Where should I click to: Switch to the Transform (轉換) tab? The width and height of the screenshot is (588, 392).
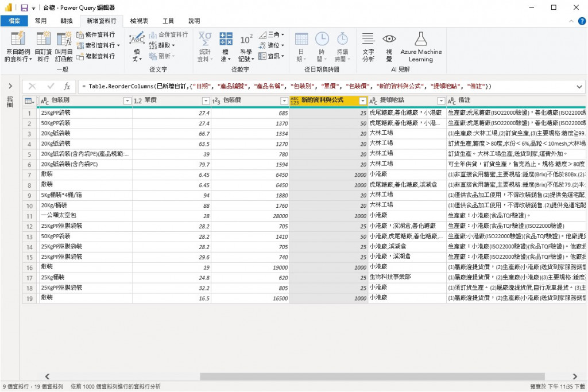[x=67, y=21]
